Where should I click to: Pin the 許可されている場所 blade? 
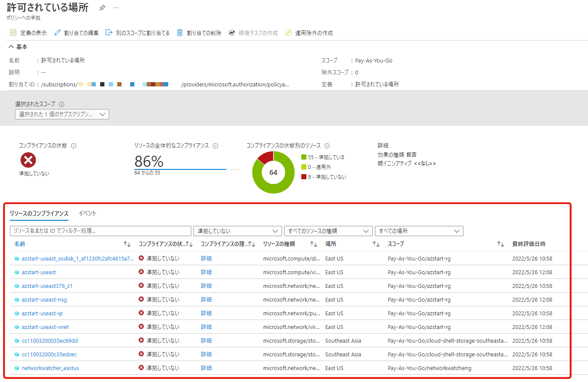[102, 8]
